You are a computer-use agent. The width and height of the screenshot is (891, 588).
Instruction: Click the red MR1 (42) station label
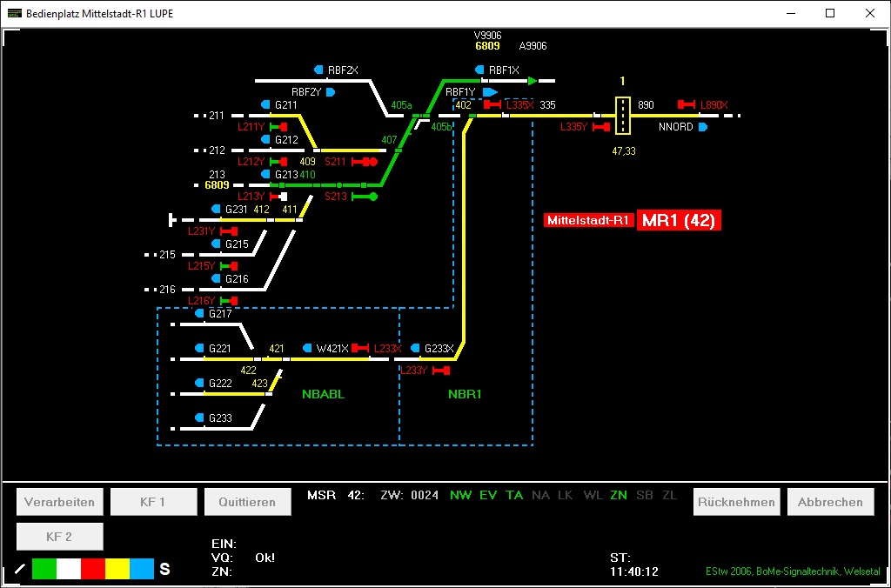pos(679,221)
